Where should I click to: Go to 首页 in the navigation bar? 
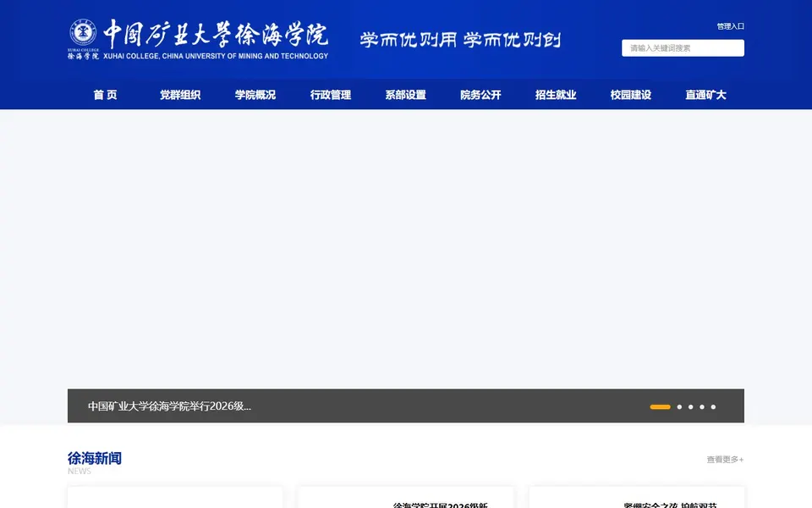[105, 95]
